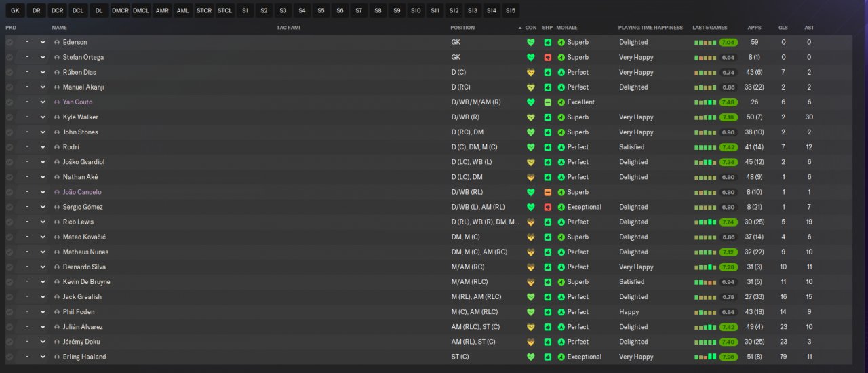Click Sergio Gómez's Exceptional morale text
Screen dimensions: 868x373
pos(584,207)
